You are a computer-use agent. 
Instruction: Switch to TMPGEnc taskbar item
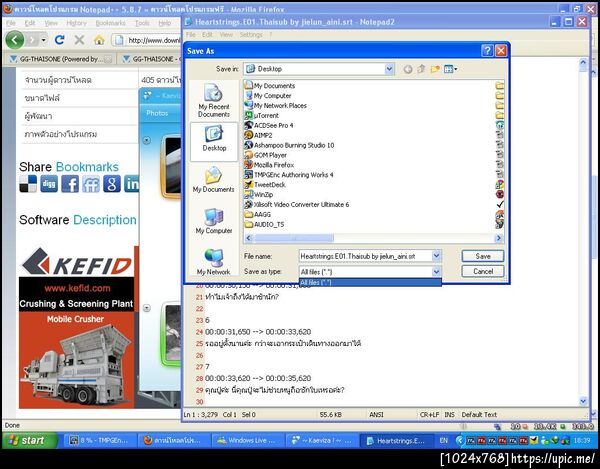click(99, 441)
